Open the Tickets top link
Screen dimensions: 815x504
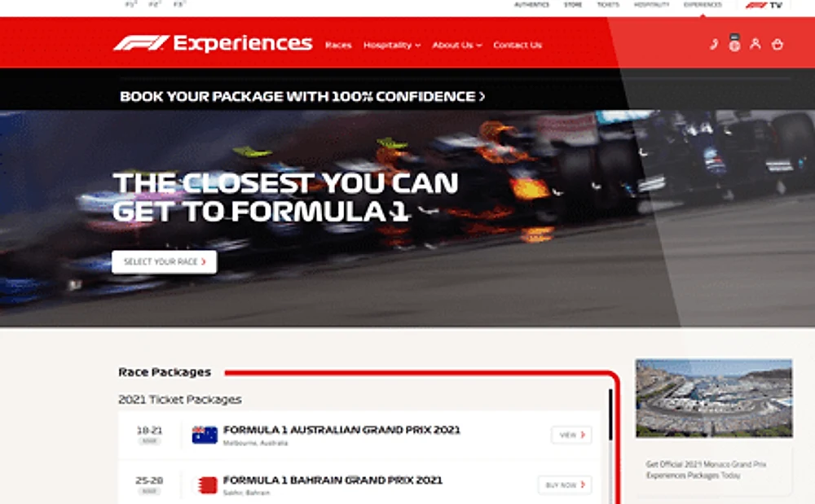coord(608,5)
